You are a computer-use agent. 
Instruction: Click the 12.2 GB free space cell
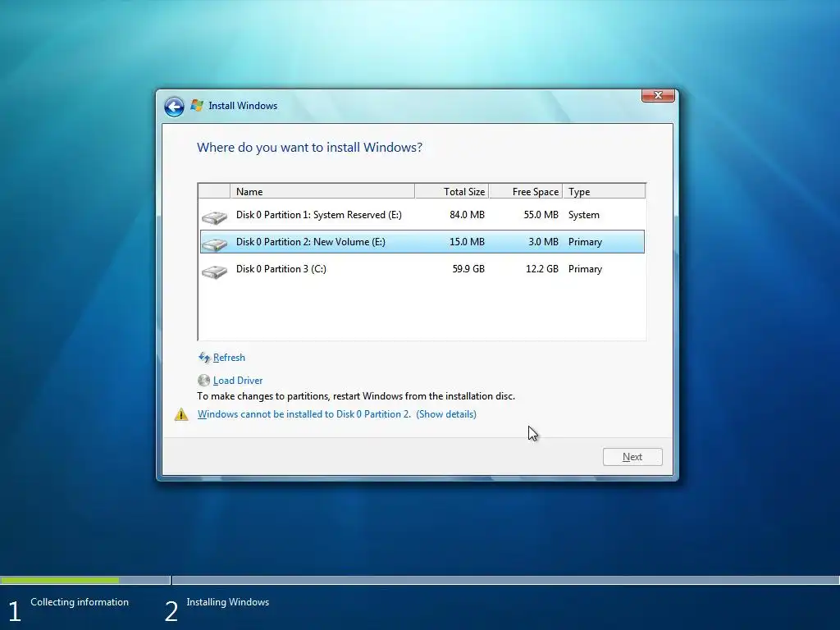coord(542,269)
